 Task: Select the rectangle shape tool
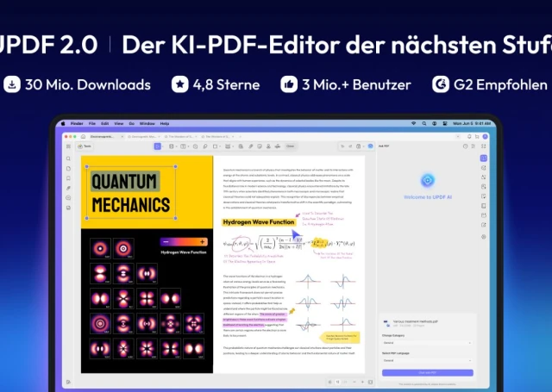click(215, 146)
